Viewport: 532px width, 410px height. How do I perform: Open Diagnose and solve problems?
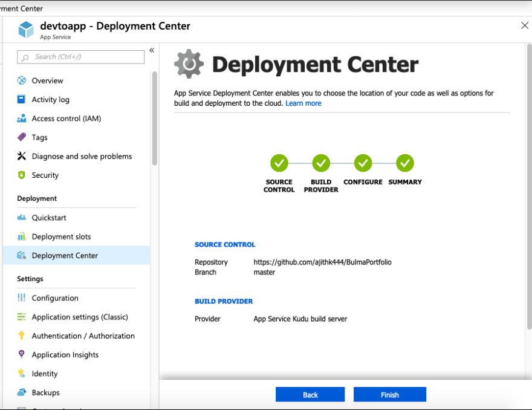click(76, 156)
